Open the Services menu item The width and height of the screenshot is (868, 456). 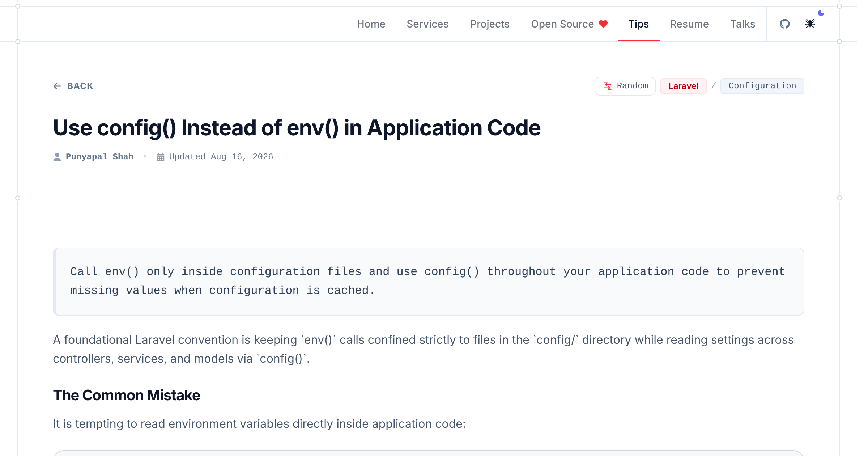(427, 24)
